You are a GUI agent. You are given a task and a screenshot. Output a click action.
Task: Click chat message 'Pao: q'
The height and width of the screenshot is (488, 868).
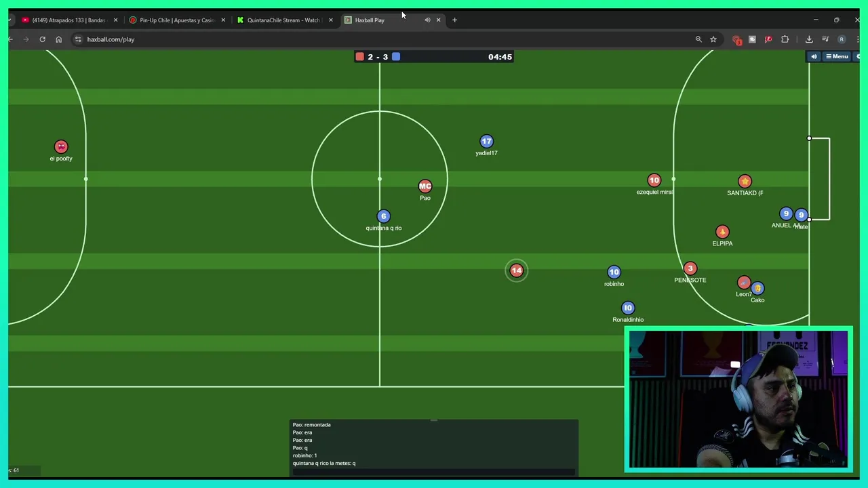pyautogui.click(x=300, y=448)
